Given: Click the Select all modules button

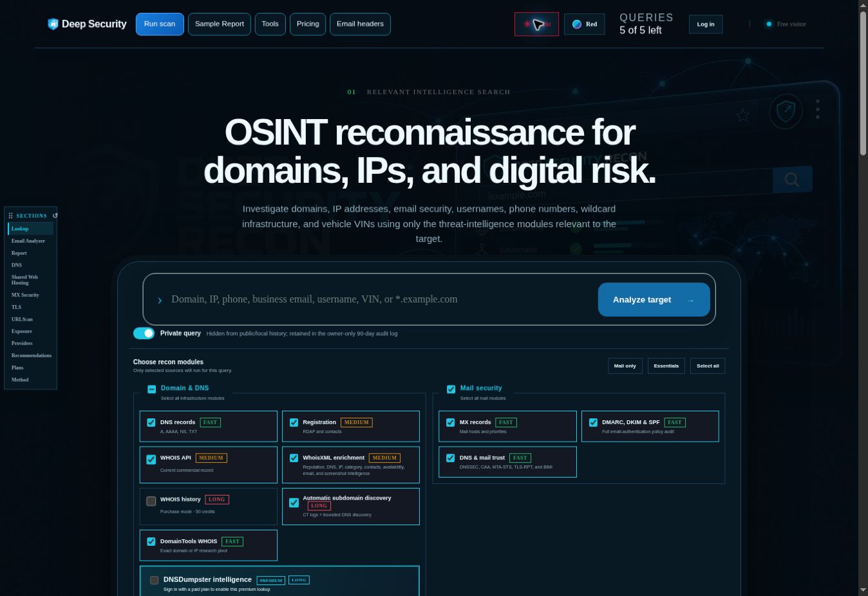Looking at the screenshot, I should [x=708, y=366].
